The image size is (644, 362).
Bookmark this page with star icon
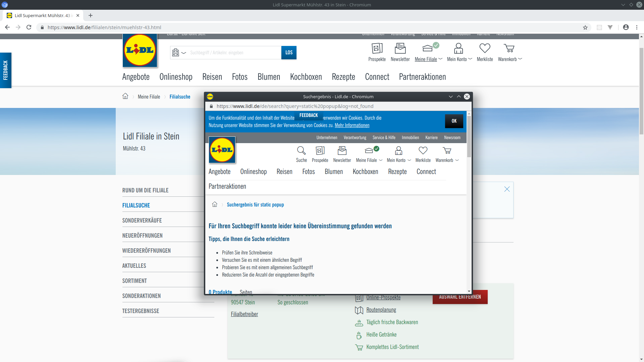(x=585, y=27)
